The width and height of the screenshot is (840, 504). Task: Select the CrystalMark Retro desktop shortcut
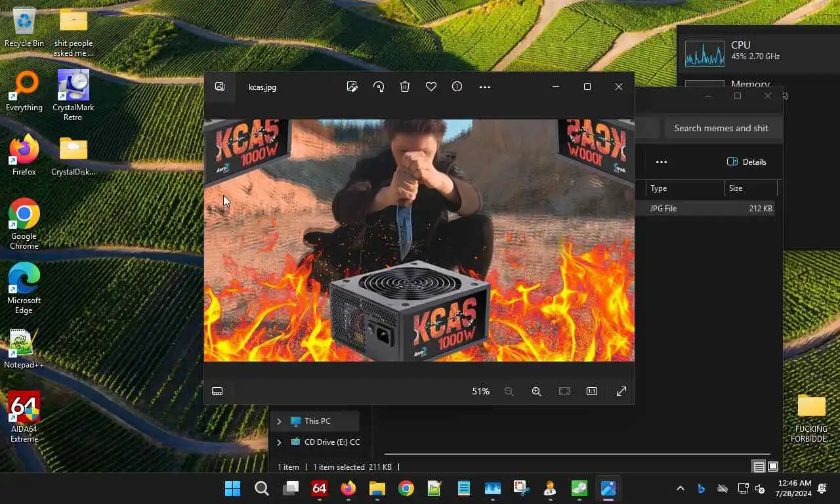click(73, 96)
